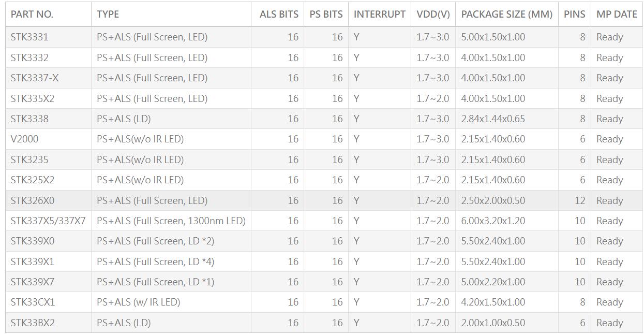Viewport: 644px width, 334px height.
Task: Open the STK3331 part number
Action: point(29,37)
